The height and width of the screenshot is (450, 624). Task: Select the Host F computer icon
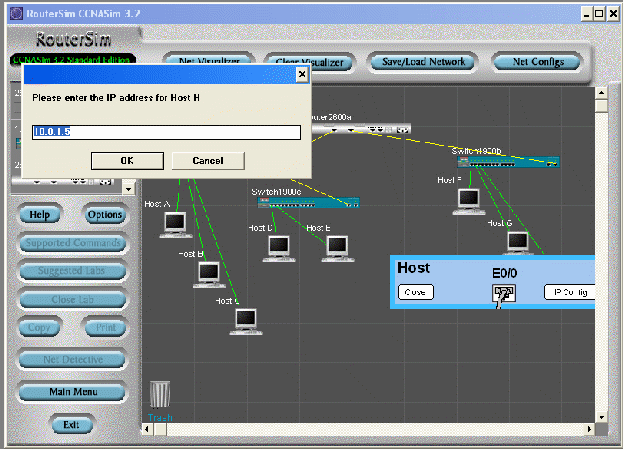pyautogui.click(x=469, y=202)
